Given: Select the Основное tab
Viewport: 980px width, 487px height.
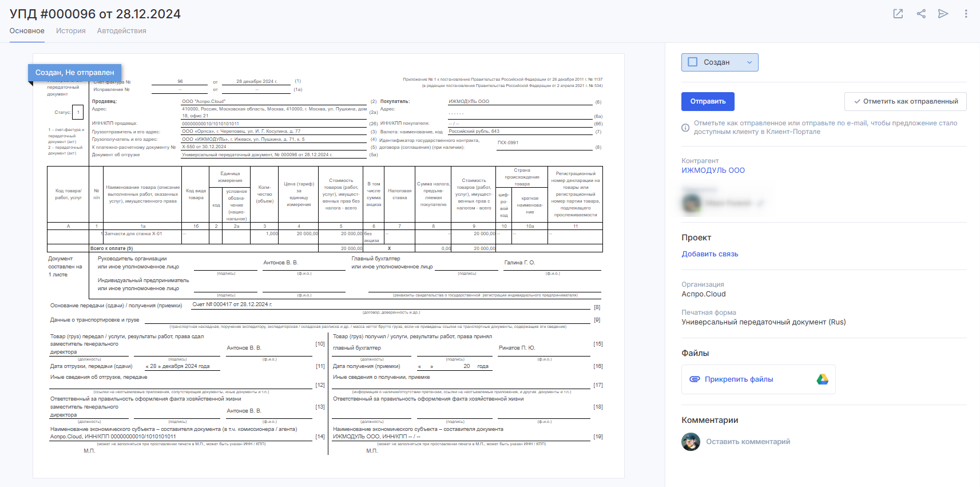Looking at the screenshot, I should (27, 31).
